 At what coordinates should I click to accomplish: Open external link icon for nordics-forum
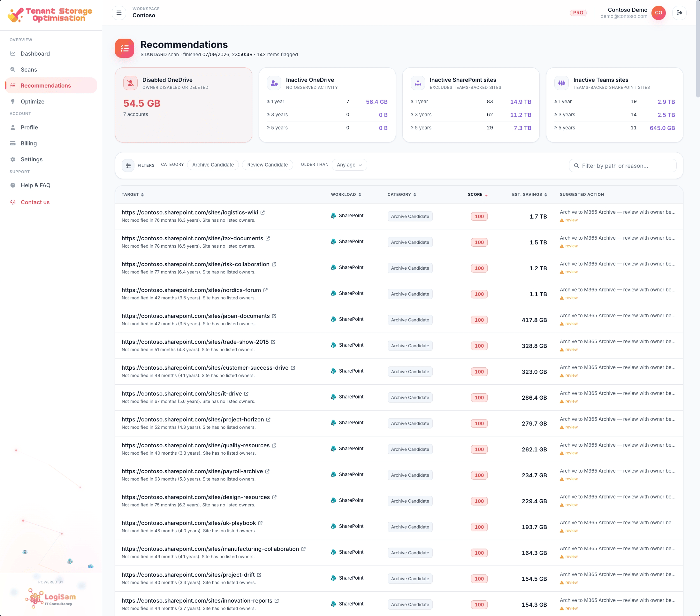[265, 290]
